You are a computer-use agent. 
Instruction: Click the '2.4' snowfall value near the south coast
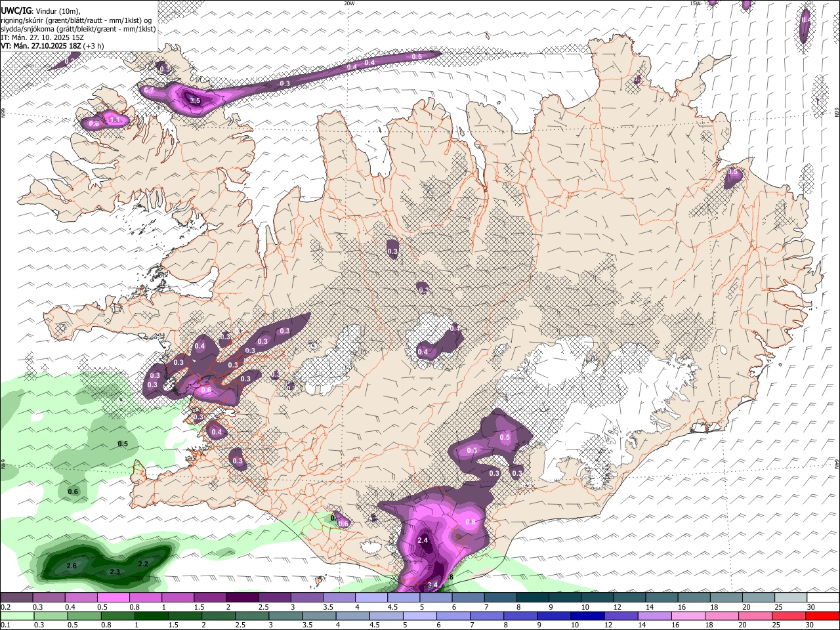pos(423,540)
